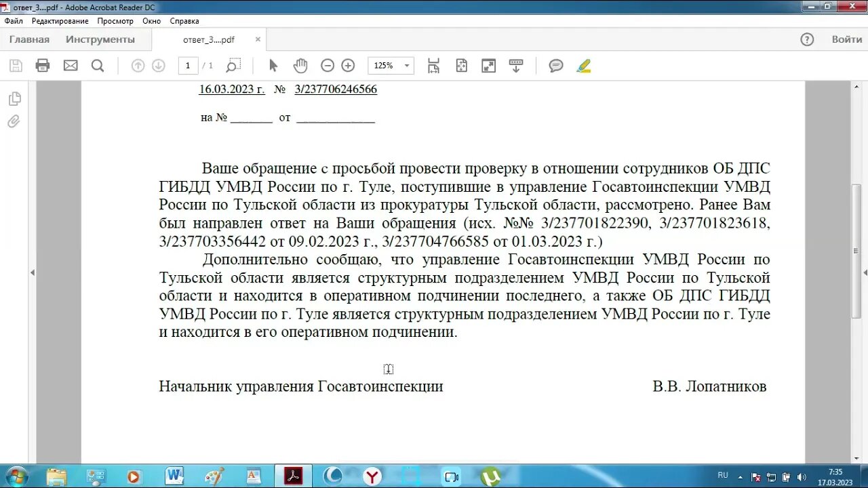This screenshot has height=488, width=868.
Task: Expand the left navigation pane arrow
Action: coord(32,272)
